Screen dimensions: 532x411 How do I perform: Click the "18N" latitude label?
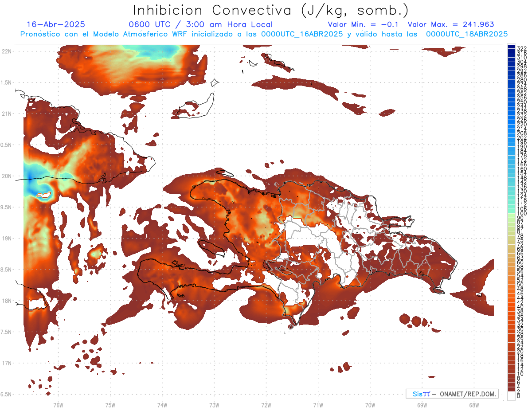pyautogui.click(x=7, y=301)
